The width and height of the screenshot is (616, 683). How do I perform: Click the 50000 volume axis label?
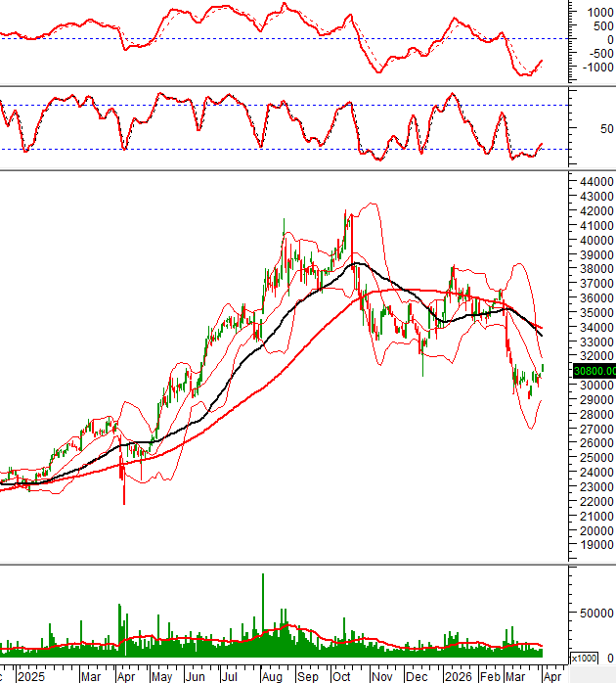coord(594,613)
